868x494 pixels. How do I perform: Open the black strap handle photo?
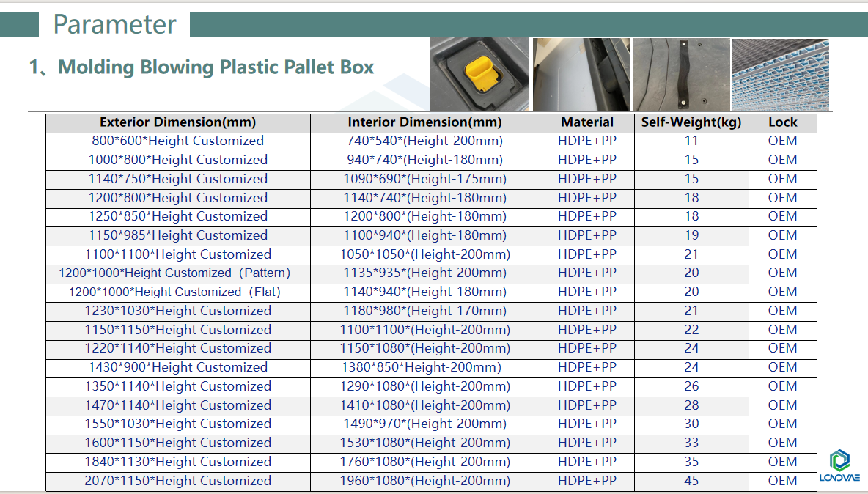[x=682, y=74]
